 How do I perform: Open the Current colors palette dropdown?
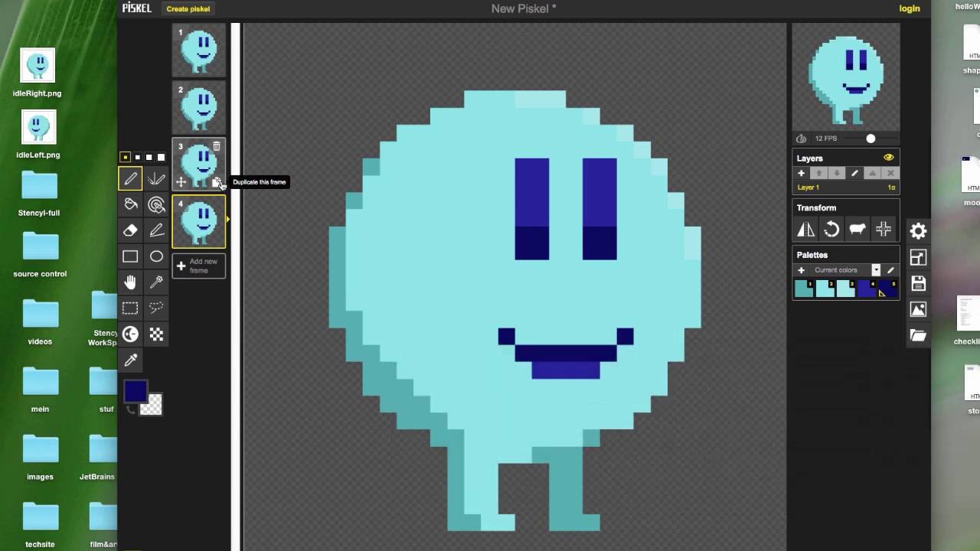pyautogui.click(x=876, y=270)
